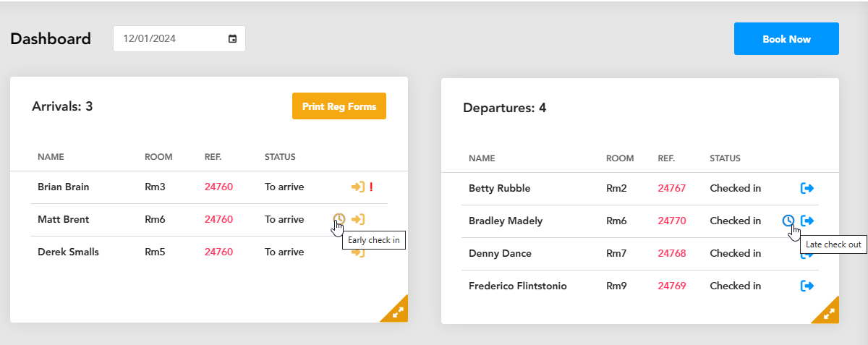Click early check-in clock for Matt Brent
The height and width of the screenshot is (345, 868).
(339, 218)
